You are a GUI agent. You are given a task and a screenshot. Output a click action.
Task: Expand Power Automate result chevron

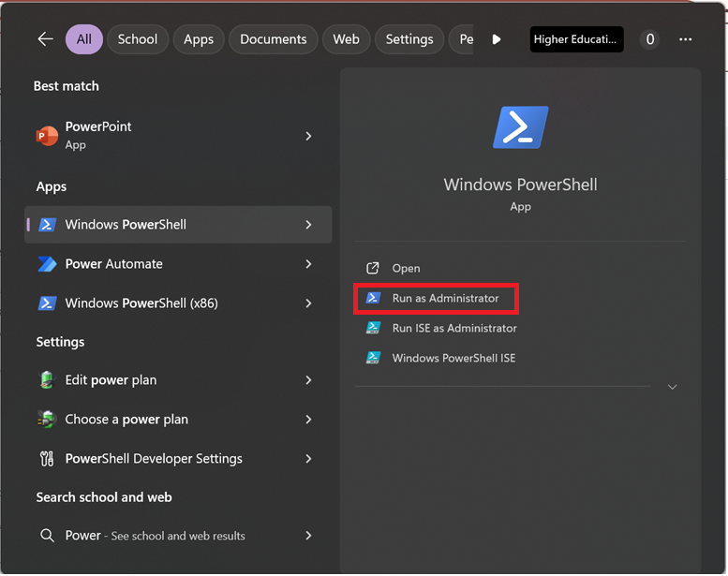pos(309,264)
